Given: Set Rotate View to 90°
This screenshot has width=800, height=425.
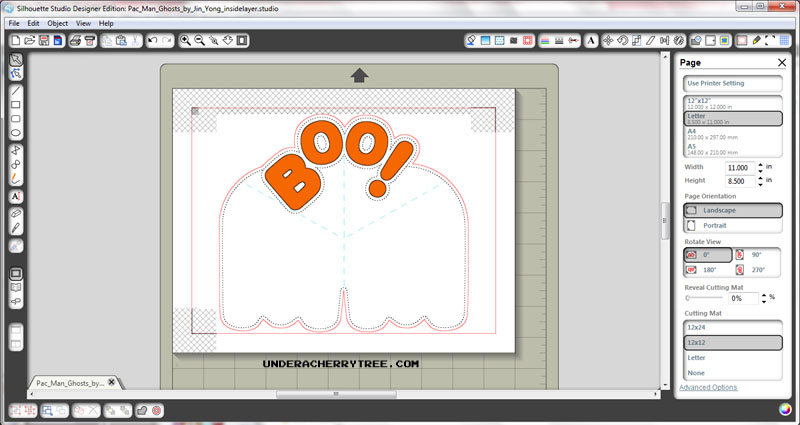Looking at the screenshot, I should [757, 255].
